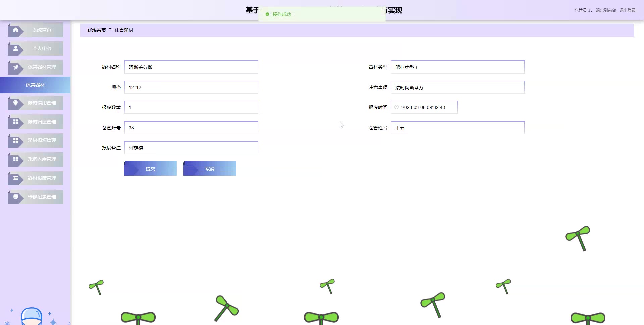Image resolution: width=644 pixels, height=325 pixels.
Task: Expand the 器材损坏管理 sidebar menu
Action: (x=35, y=140)
